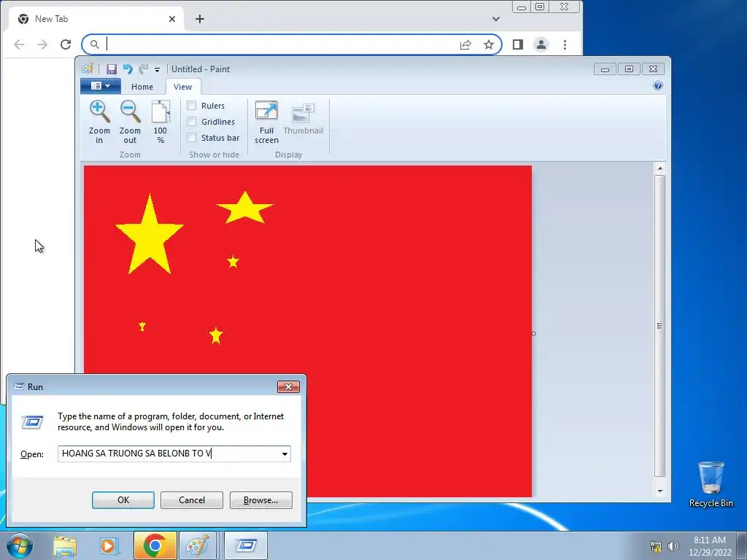Viewport: 747px width, 560px height.
Task: Select the View ribbon tab
Action: pyautogui.click(x=182, y=87)
